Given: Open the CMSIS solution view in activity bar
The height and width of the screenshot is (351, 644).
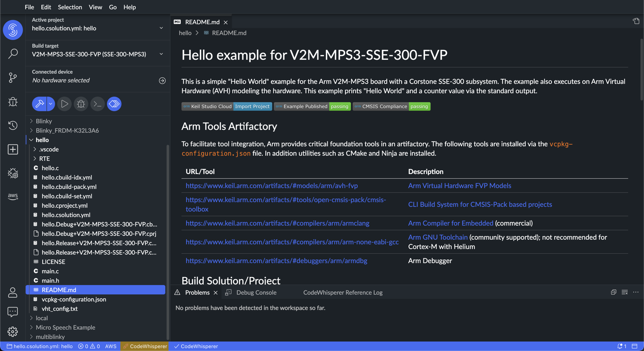Looking at the screenshot, I should (13, 30).
